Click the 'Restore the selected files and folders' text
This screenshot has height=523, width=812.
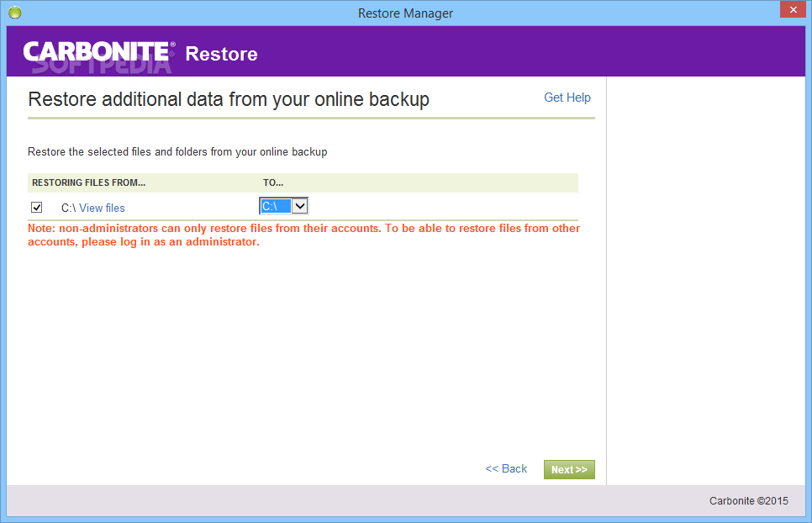tap(177, 151)
